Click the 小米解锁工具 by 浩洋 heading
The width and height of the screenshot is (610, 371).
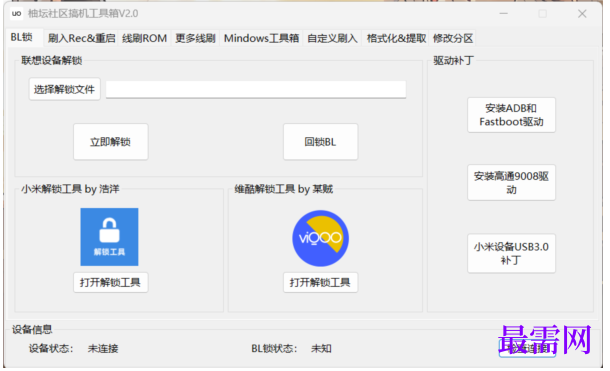tap(70, 189)
